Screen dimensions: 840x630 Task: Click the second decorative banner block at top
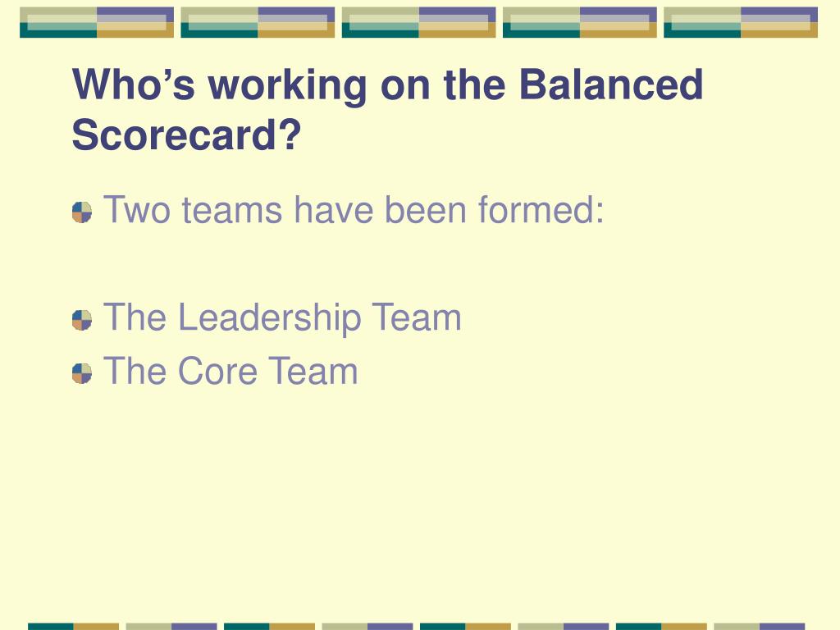(258, 22)
